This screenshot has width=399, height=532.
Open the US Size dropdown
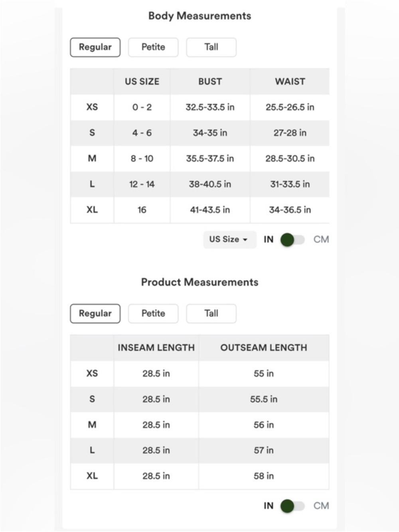pos(229,239)
